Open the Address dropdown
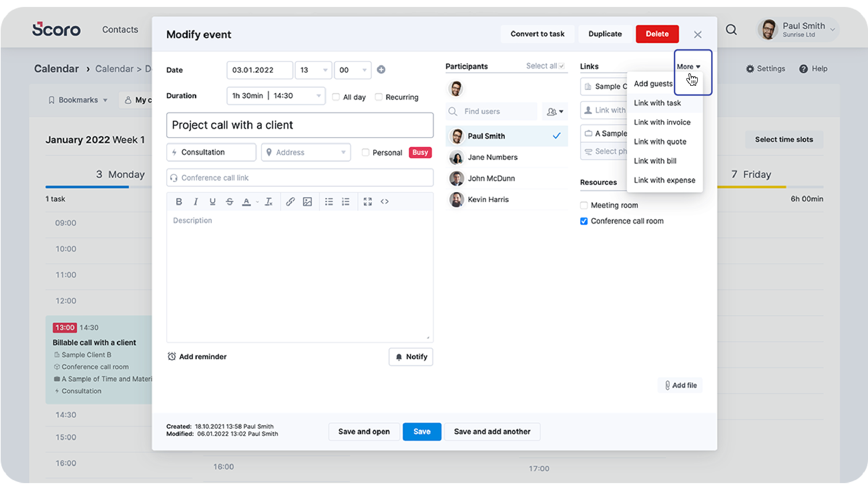868x489 pixels. [x=306, y=152]
